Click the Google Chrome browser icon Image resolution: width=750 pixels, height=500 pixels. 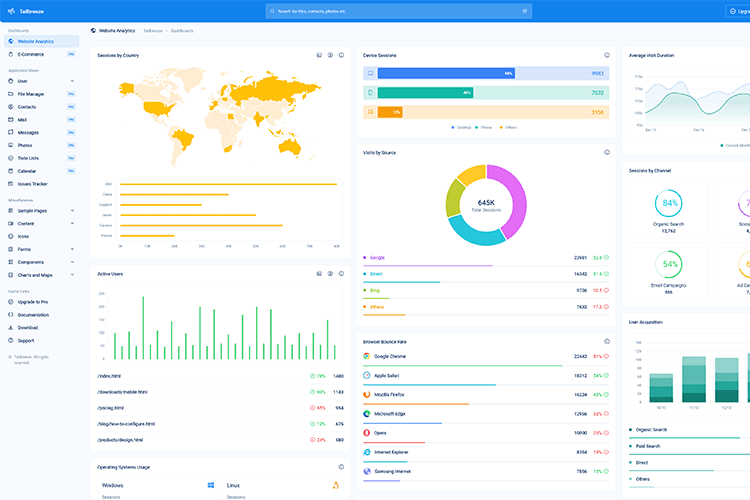point(367,356)
